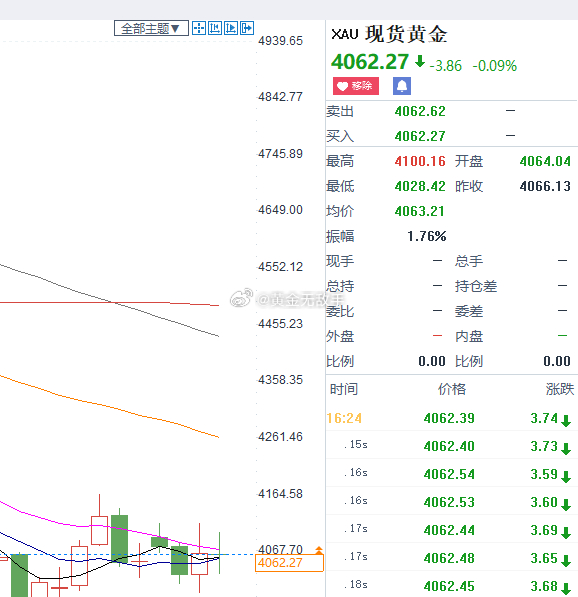Click the green down arrow beside 4062.27
Image resolution: width=578 pixels, height=597 pixels.
click(420, 61)
